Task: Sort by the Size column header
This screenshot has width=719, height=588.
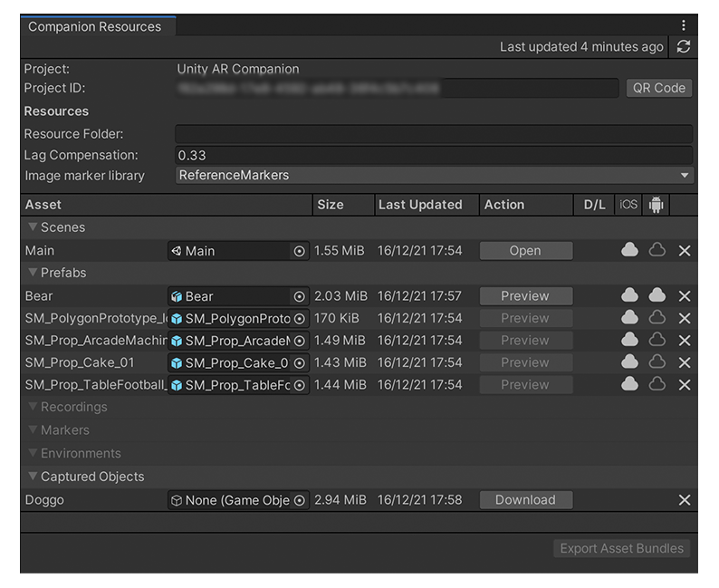Action: tap(331, 205)
